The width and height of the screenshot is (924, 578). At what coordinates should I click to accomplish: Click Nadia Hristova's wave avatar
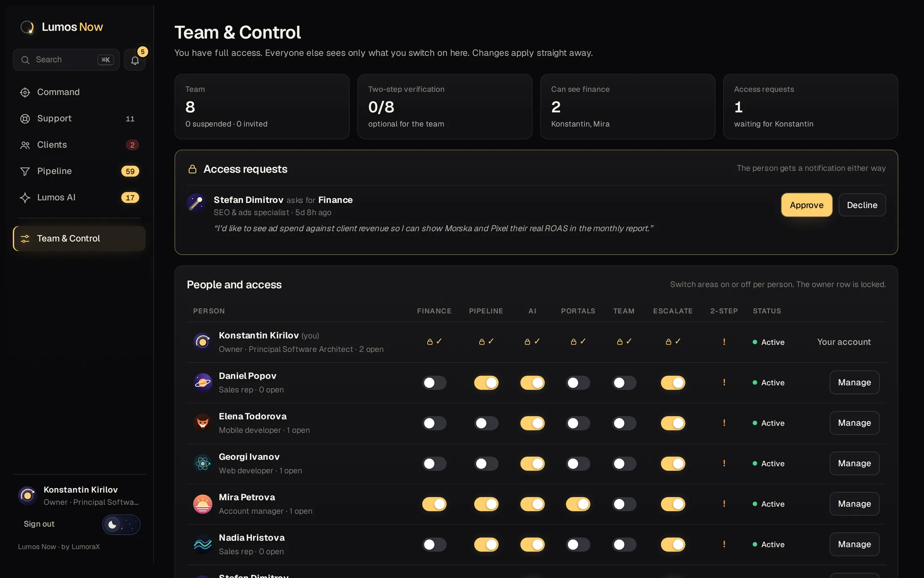(202, 544)
